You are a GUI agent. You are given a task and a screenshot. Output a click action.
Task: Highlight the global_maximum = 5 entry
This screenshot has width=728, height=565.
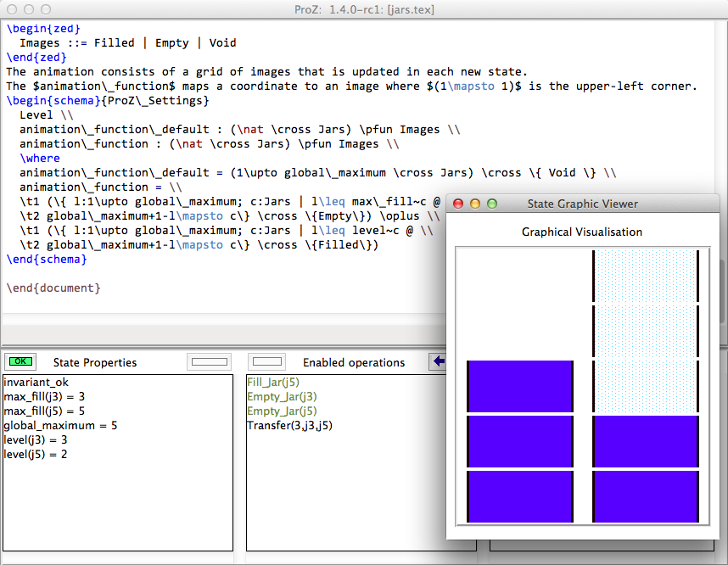tap(60, 426)
